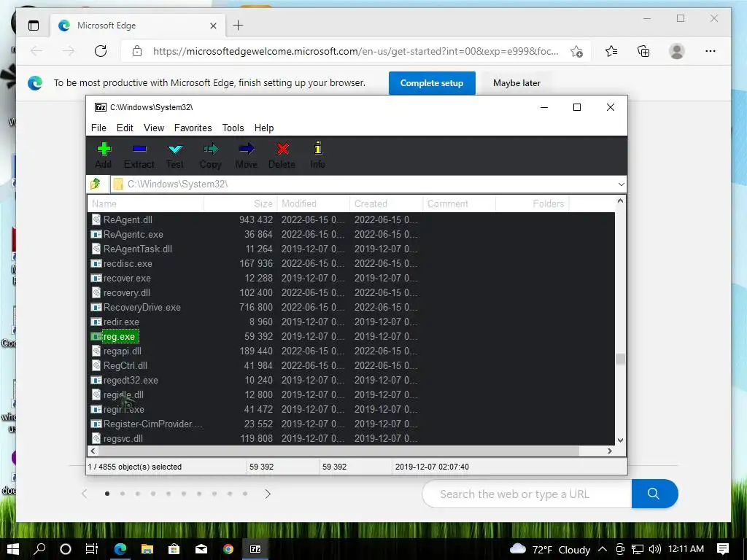Select the redir.exe file

[121, 322]
